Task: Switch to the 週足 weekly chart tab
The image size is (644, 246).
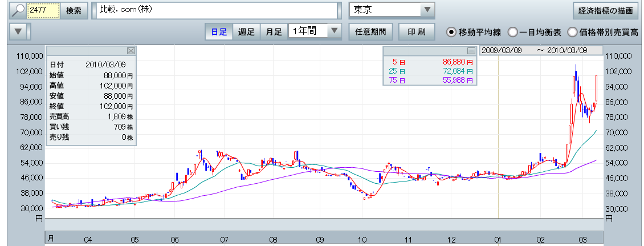Action: click(246, 31)
